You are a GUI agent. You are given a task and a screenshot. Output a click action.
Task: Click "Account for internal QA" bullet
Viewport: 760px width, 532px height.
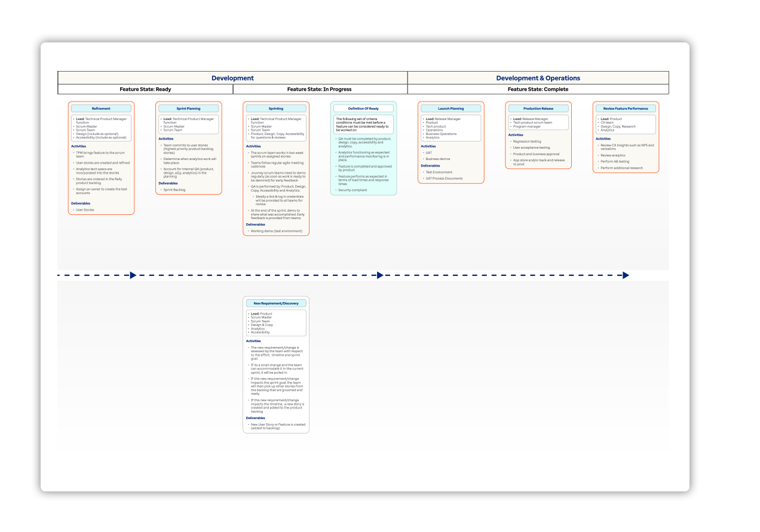pyautogui.click(x=188, y=173)
